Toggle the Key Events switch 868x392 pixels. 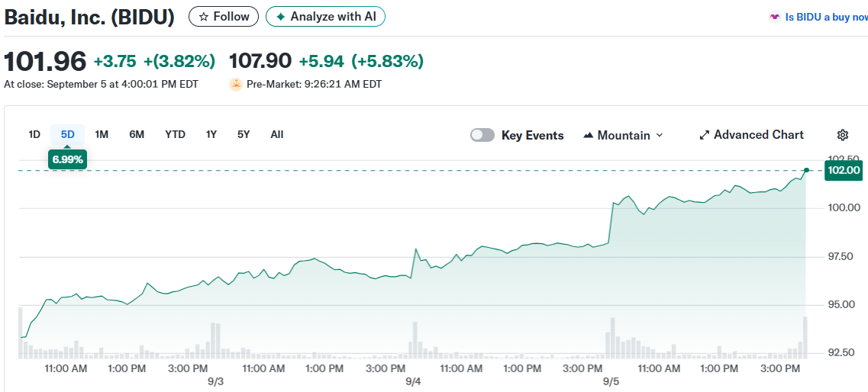coord(482,136)
